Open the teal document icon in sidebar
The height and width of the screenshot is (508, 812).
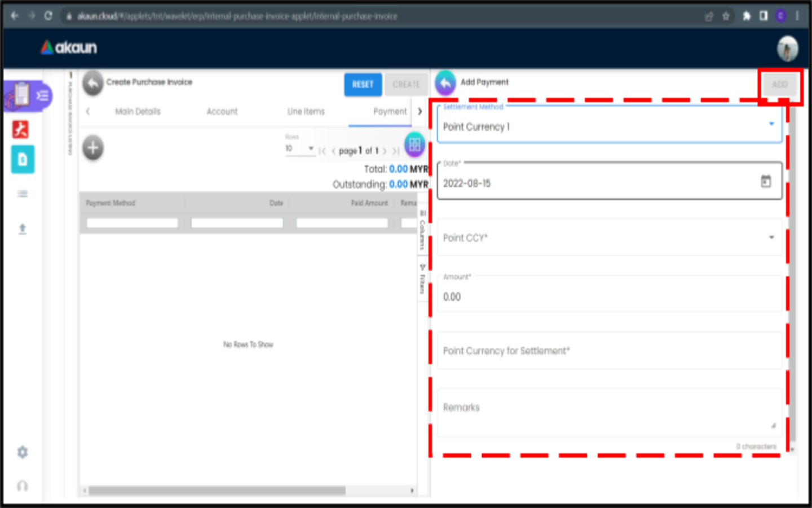[23, 160]
